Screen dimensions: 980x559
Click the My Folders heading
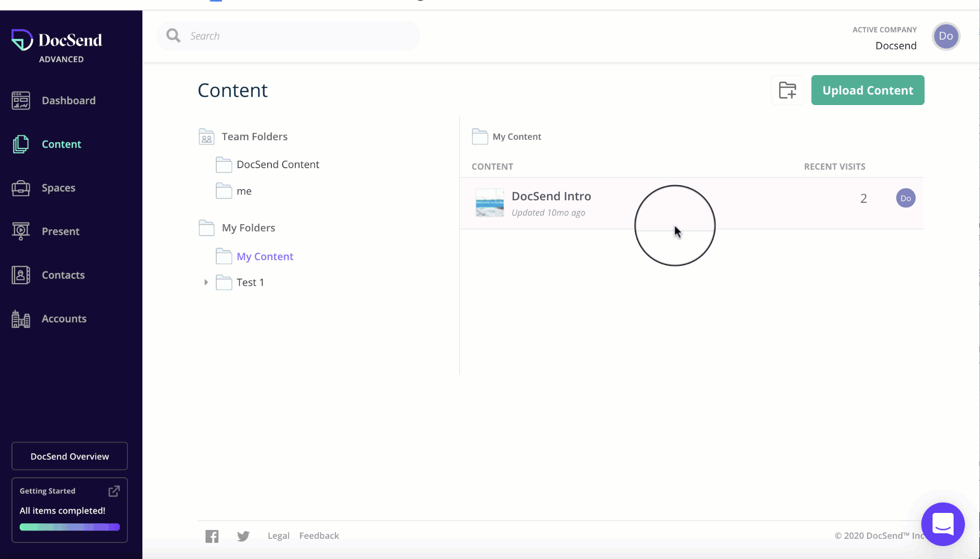pos(248,228)
